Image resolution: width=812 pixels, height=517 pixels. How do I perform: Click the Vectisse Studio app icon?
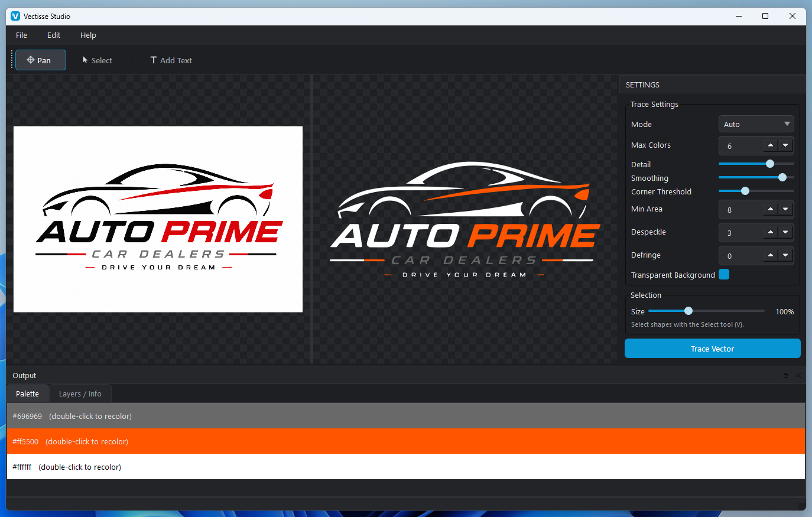coord(15,16)
